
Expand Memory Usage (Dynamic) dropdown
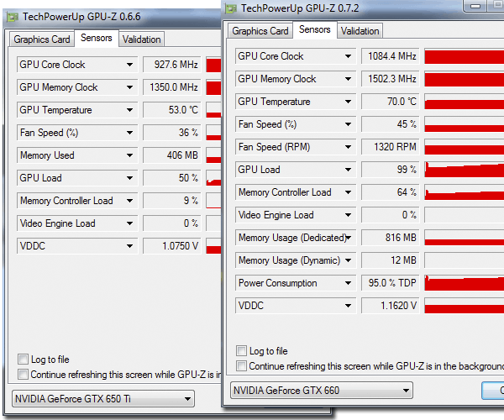[x=348, y=260]
